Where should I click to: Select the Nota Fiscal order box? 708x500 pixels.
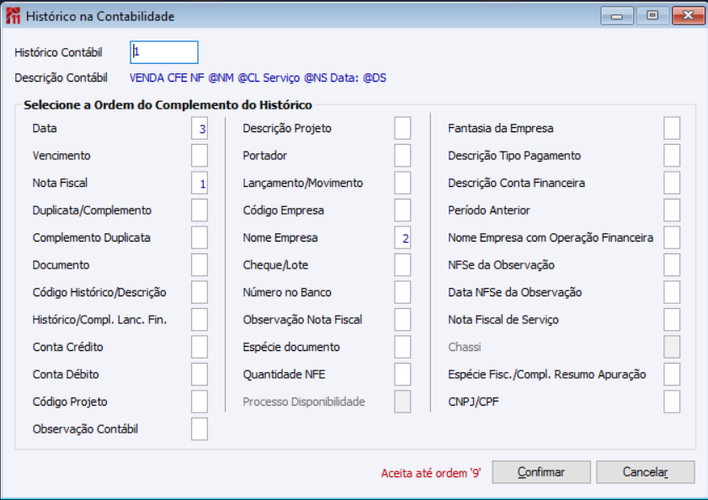[199, 183]
